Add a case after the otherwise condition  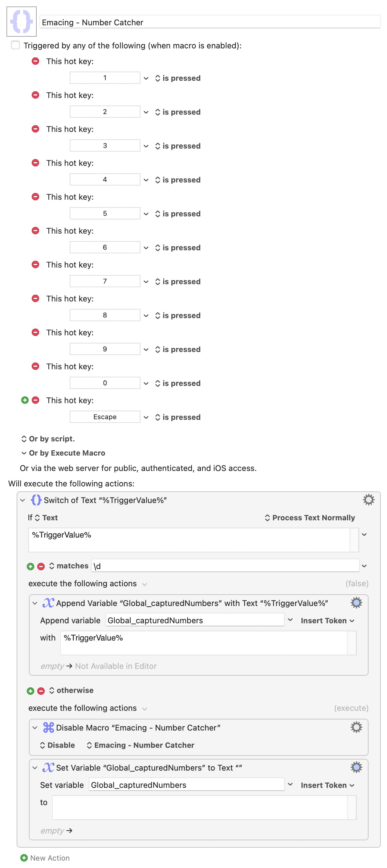[x=30, y=691]
